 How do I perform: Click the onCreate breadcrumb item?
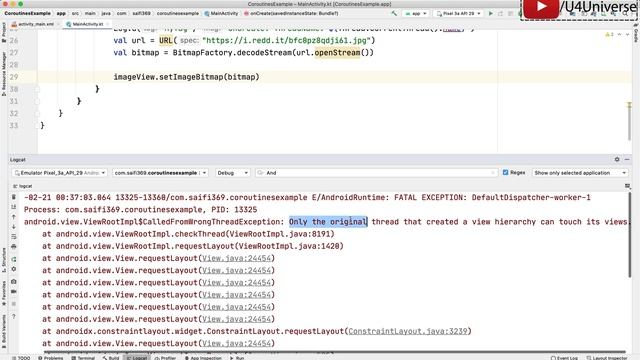tap(291, 13)
